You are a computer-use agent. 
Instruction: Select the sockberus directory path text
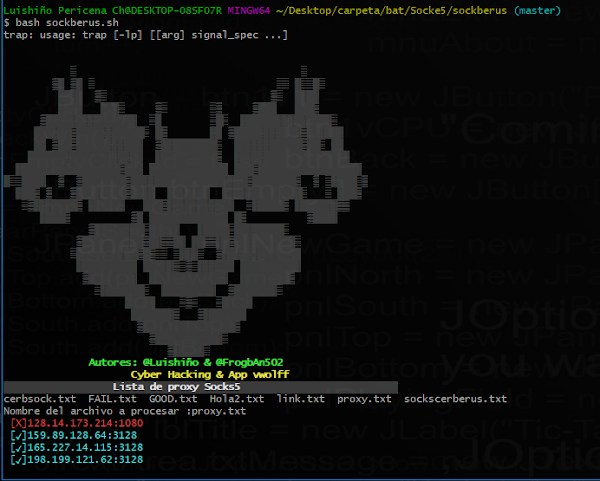pyautogui.click(x=391, y=11)
